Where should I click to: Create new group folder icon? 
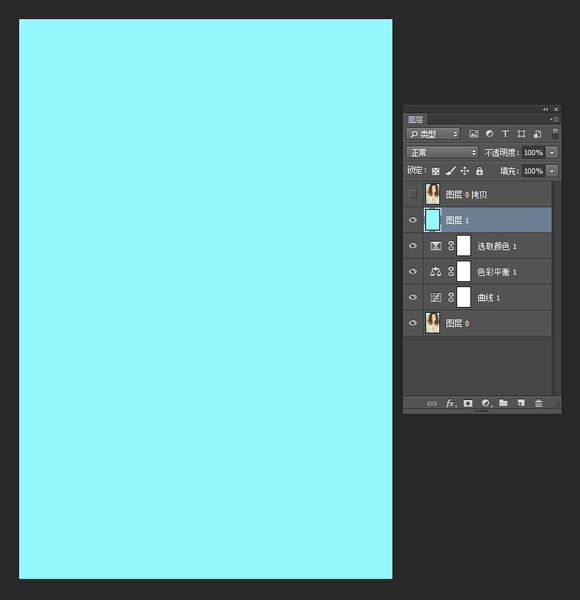click(503, 403)
